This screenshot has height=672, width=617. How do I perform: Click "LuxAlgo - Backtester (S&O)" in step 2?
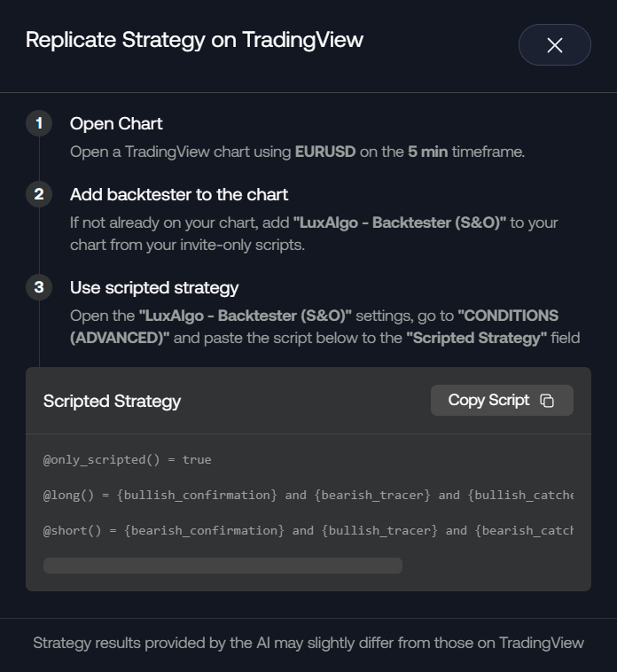tap(399, 223)
